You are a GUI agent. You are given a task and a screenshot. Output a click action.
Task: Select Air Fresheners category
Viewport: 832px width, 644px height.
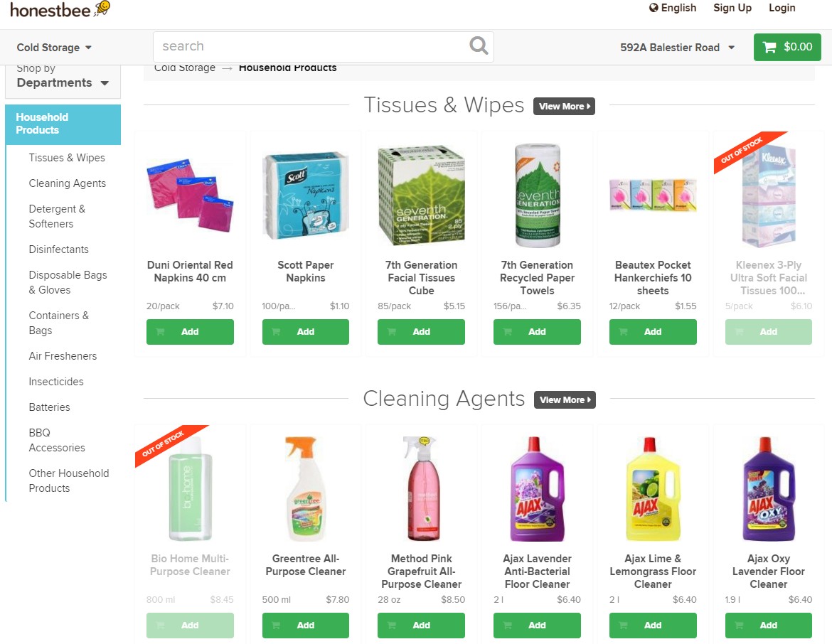(63, 356)
